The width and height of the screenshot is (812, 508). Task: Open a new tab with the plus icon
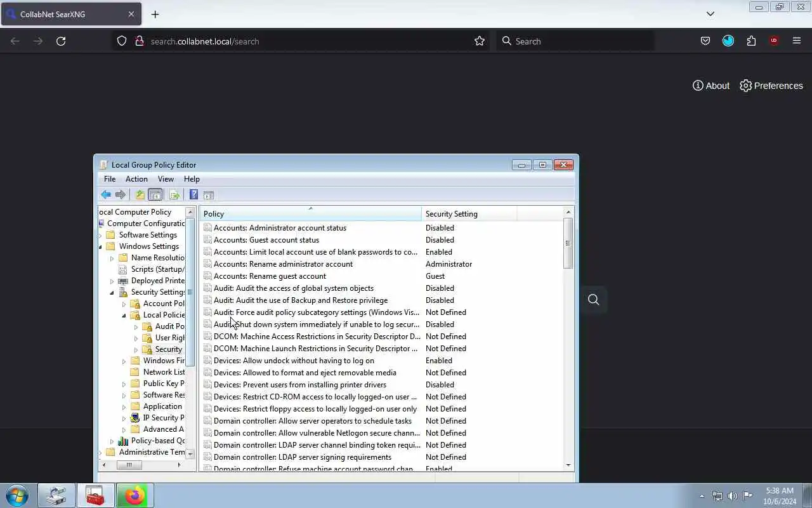click(155, 14)
